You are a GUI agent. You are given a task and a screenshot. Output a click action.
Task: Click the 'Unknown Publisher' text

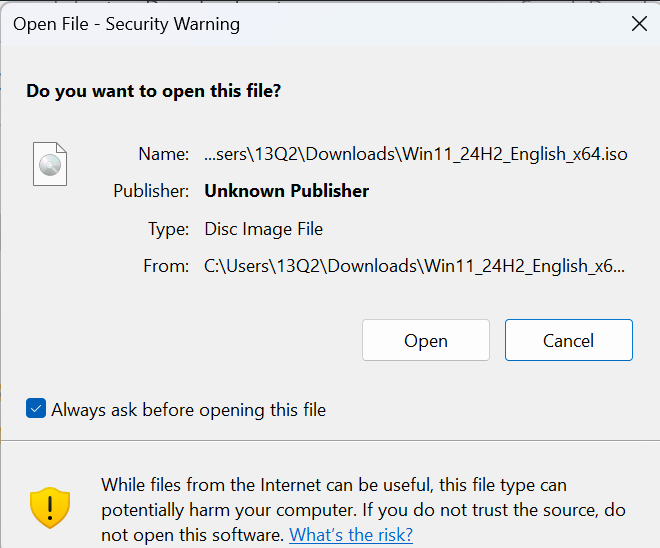pyautogui.click(x=286, y=191)
